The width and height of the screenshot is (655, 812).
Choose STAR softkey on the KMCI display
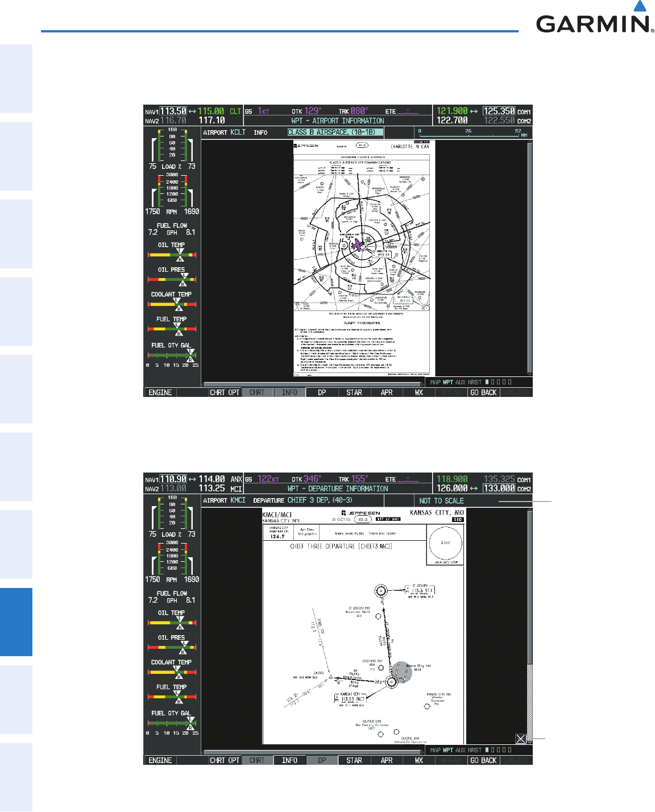pos(354,760)
